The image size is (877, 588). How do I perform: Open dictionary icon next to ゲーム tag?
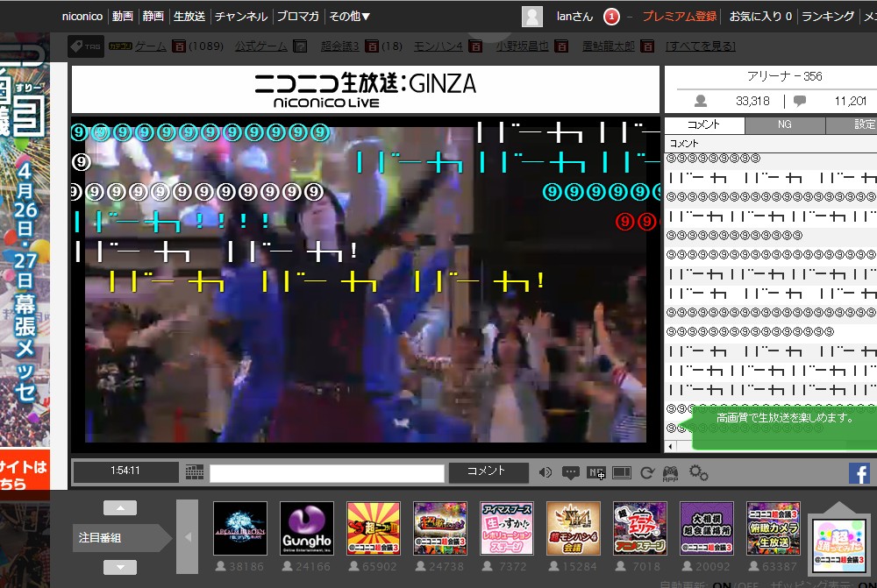[x=178, y=46]
